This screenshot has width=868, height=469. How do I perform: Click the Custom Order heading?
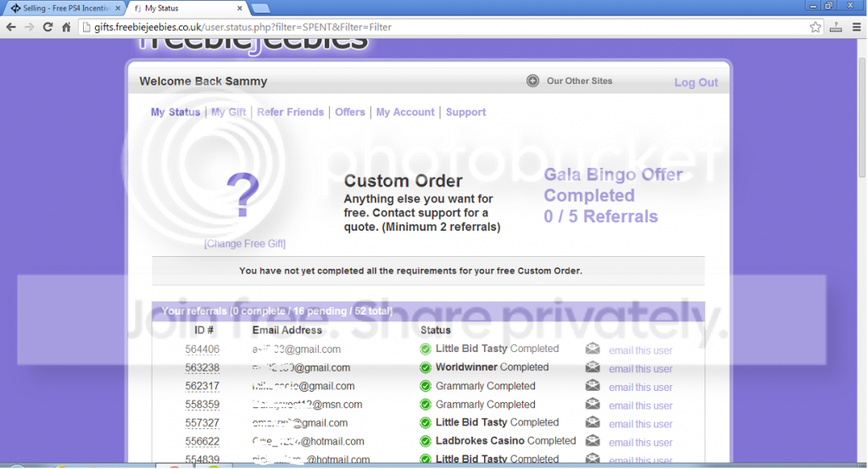point(403,181)
